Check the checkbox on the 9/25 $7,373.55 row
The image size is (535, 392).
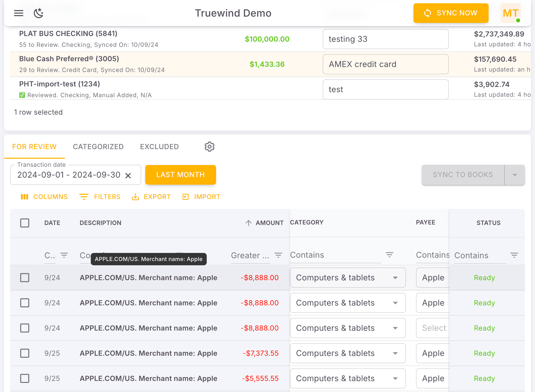coord(24,353)
